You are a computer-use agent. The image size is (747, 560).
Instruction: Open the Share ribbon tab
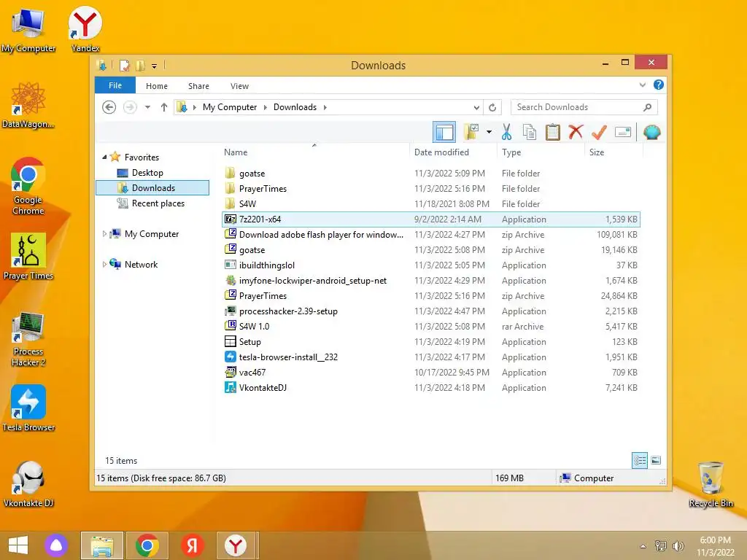click(x=198, y=86)
